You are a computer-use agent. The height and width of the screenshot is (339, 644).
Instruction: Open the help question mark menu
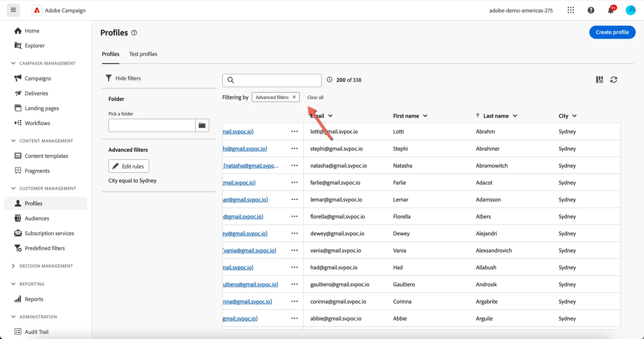tap(591, 10)
